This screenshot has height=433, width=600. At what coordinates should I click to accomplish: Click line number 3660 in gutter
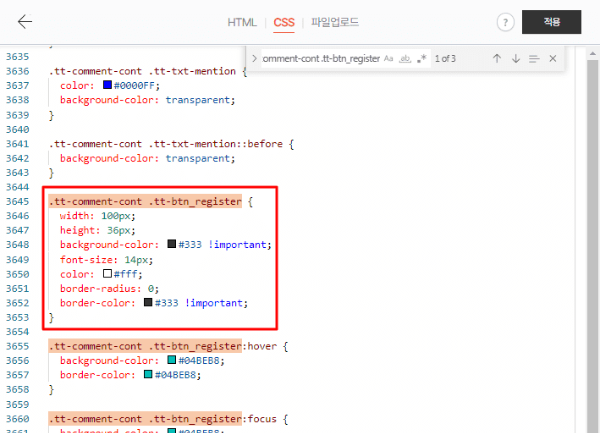pyautogui.click(x=18, y=419)
